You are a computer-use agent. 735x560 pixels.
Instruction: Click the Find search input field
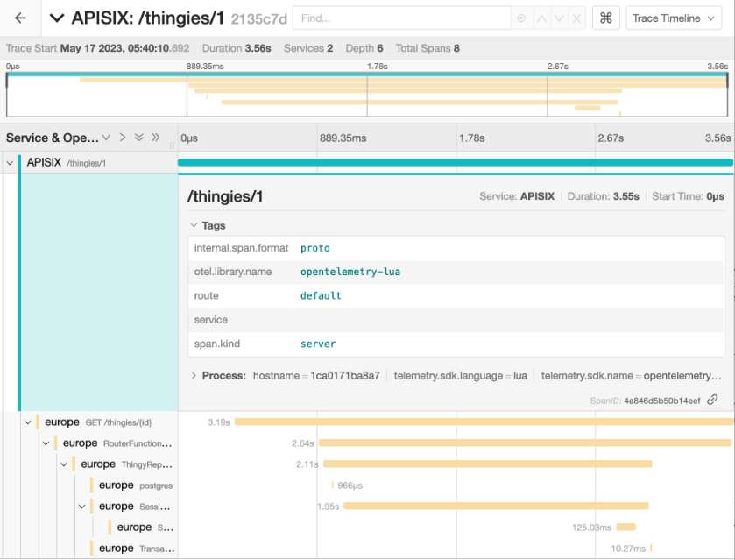tap(403, 18)
